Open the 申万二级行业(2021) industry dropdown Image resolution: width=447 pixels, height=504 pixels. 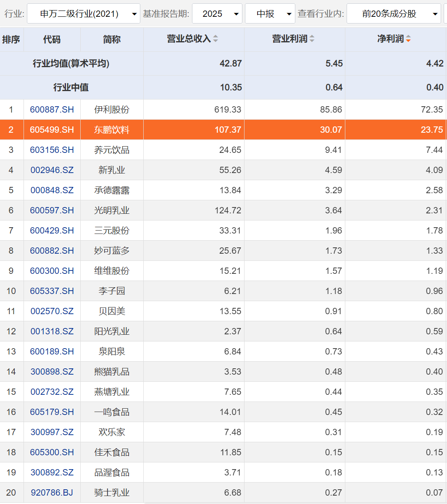tap(84, 14)
